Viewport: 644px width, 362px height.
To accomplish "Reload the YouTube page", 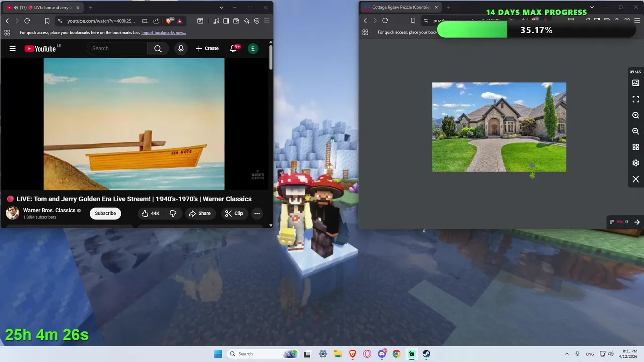I will tap(27, 21).
